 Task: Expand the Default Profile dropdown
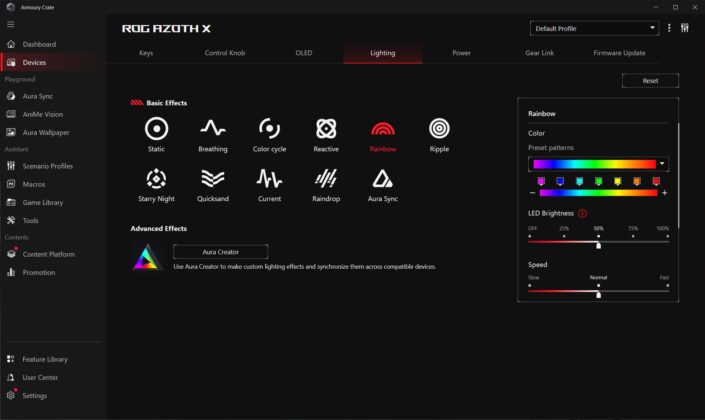594,28
